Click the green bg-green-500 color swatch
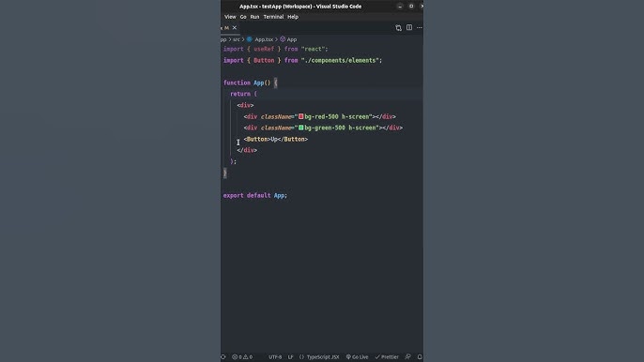Screen dimensions: 644x362 [x=301, y=128]
